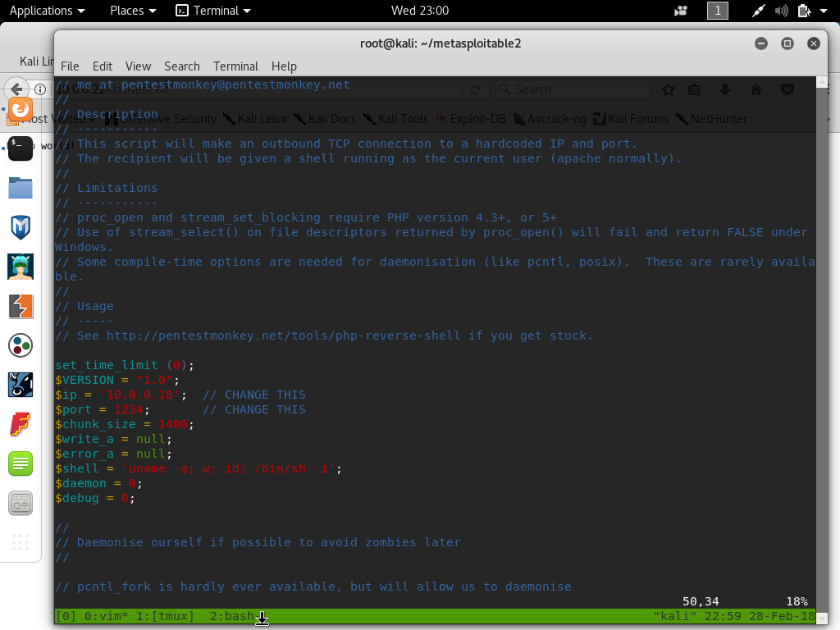Open volume speaker icon in top bar

[781, 11]
